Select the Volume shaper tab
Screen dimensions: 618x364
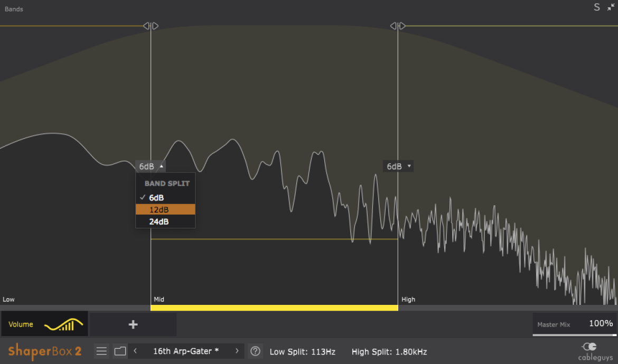click(44, 324)
